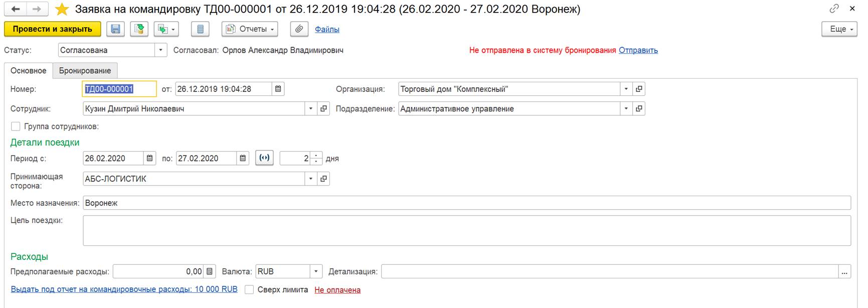Open calendar for document date field
Image resolution: width=868 pixels, height=308 pixels.
[x=278, y=89]
